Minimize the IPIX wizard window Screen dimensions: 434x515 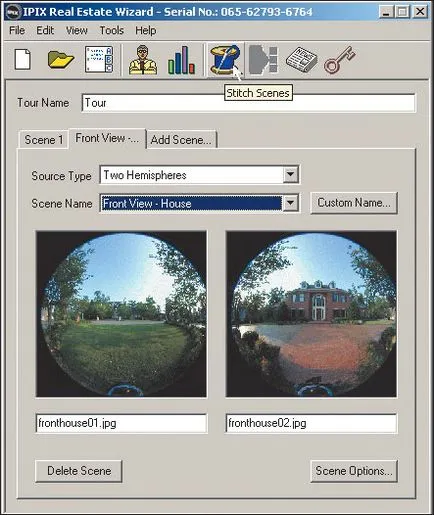(x=386, y=12)
